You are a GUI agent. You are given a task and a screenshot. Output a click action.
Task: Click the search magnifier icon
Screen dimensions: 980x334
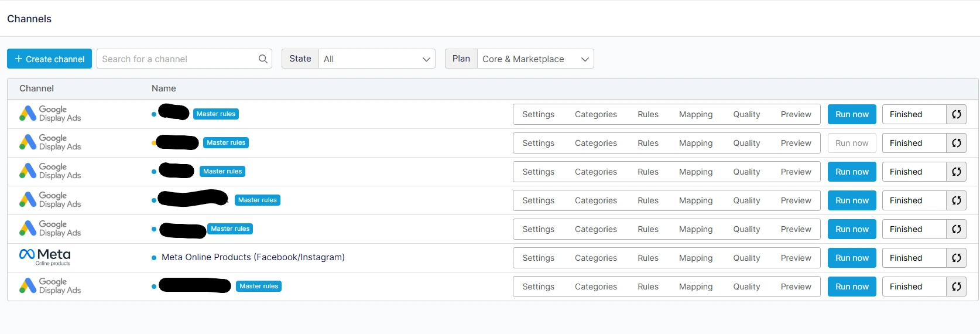click(263, 59)
